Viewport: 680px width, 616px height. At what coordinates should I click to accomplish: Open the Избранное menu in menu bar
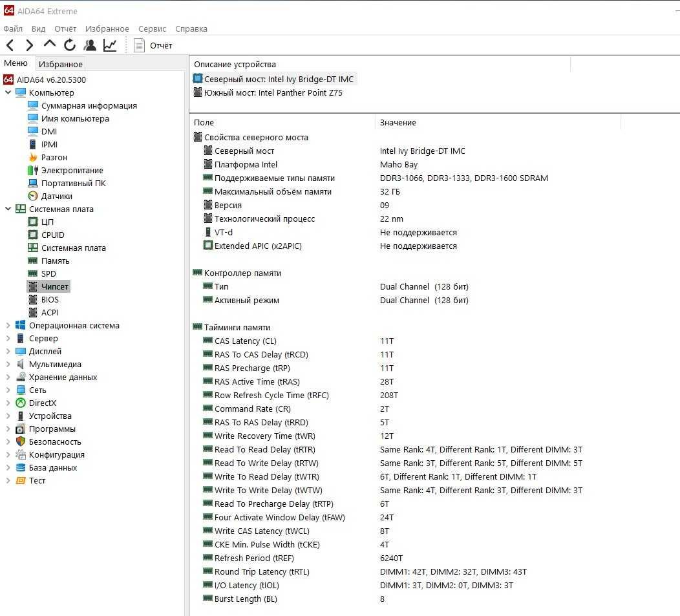coord(107,28)
